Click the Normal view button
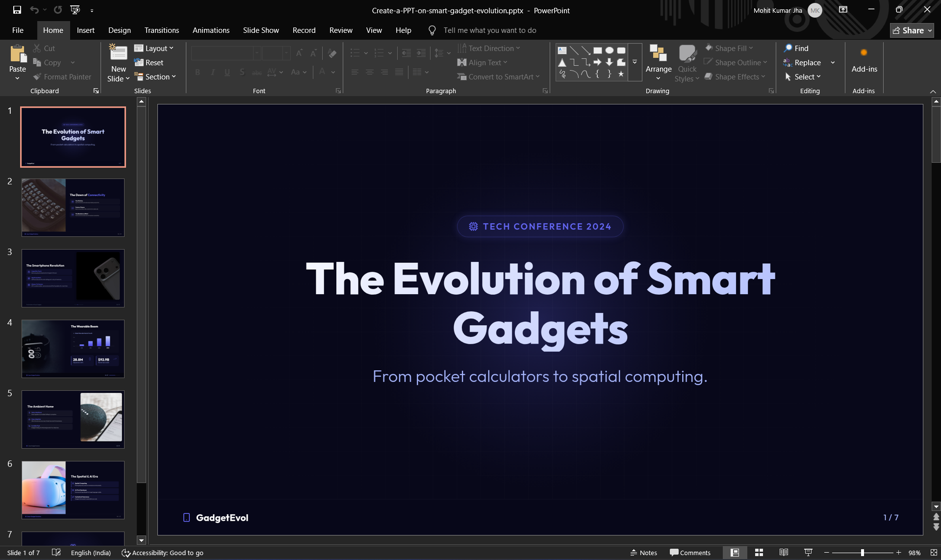Image resolution: width=941 pixels, height=560 pixels. click(x=735, y=553)
